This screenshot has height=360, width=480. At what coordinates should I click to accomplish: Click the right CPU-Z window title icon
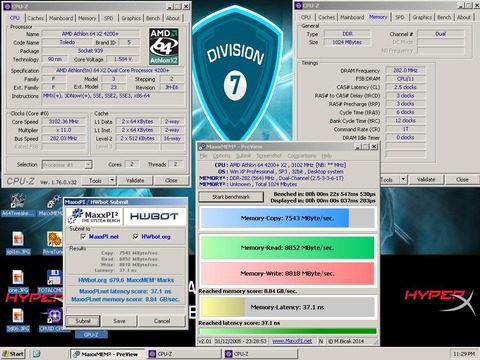click(x=299, y=6)
